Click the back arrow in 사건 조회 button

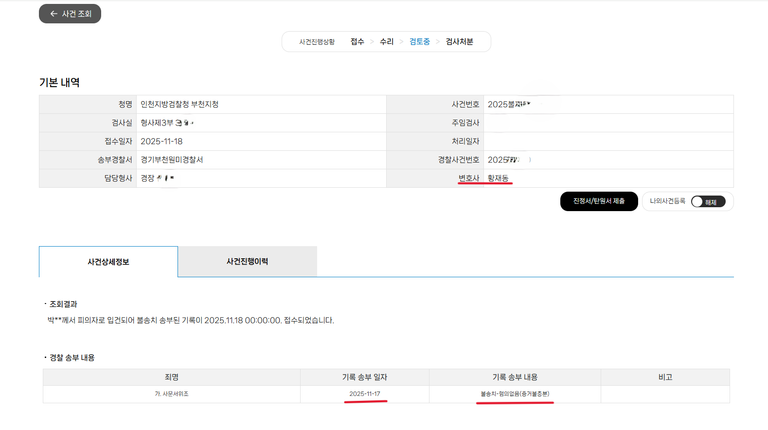pyautogui.click(x=52, y=14)
